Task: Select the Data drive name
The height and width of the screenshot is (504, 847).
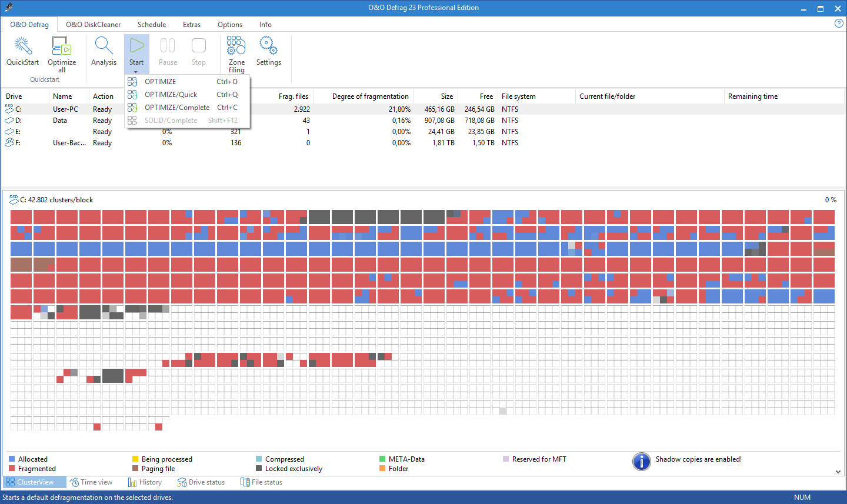Action: coord(60,121)
